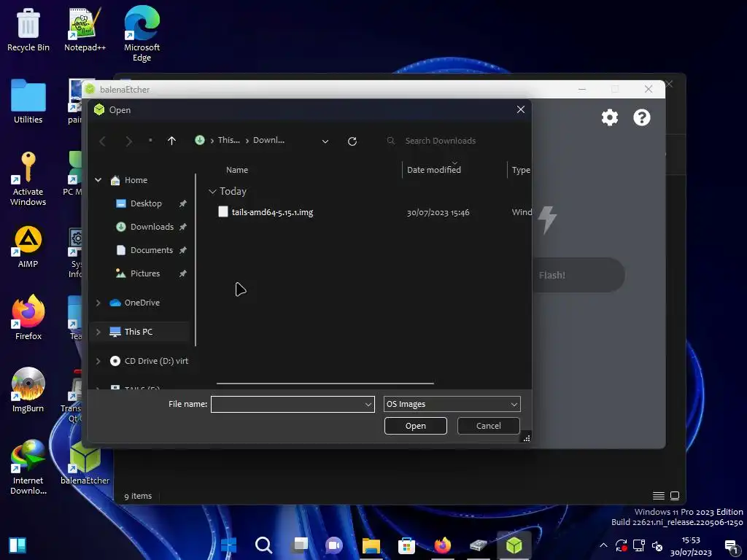Collapse the Home tree node

[x=98, y=180]
